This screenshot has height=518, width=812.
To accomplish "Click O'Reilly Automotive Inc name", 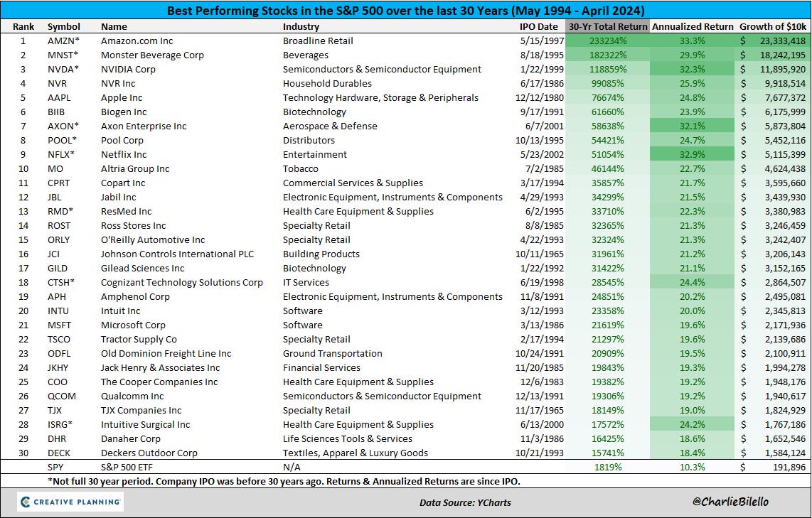I will point(153,240).
